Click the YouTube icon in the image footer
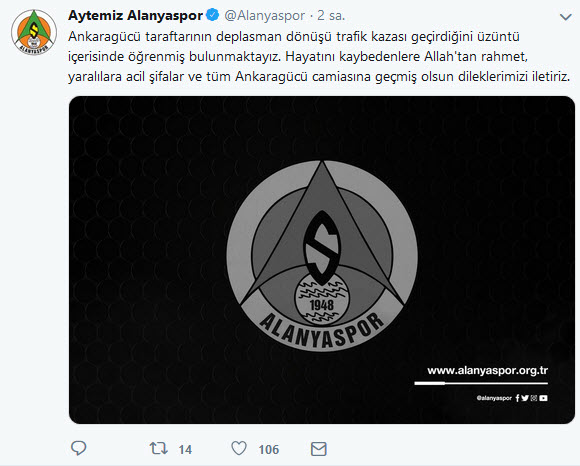Image resolution: width=580 pixels, height=466 pixels. [x=543, y=398]
